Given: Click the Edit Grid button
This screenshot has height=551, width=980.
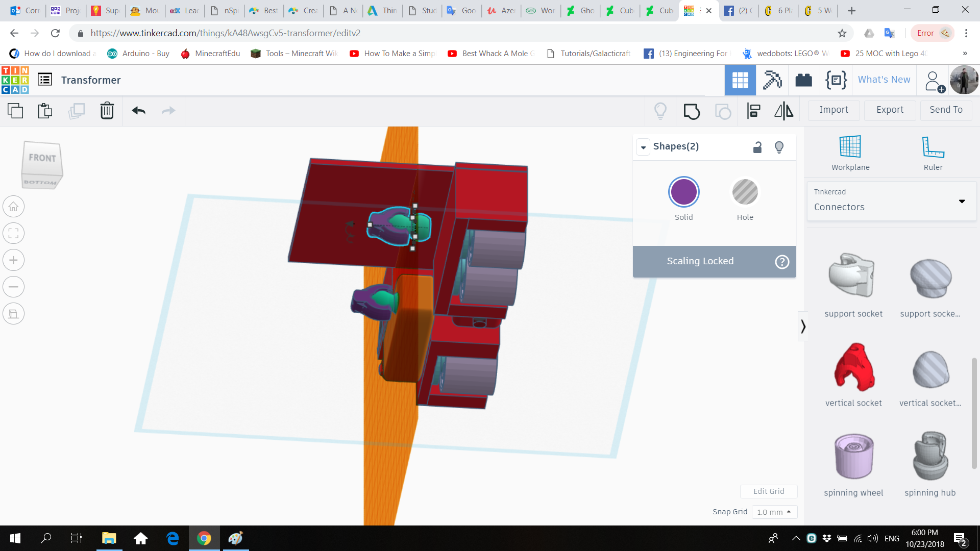Looking at the screenshot, I should click(769, 491).
